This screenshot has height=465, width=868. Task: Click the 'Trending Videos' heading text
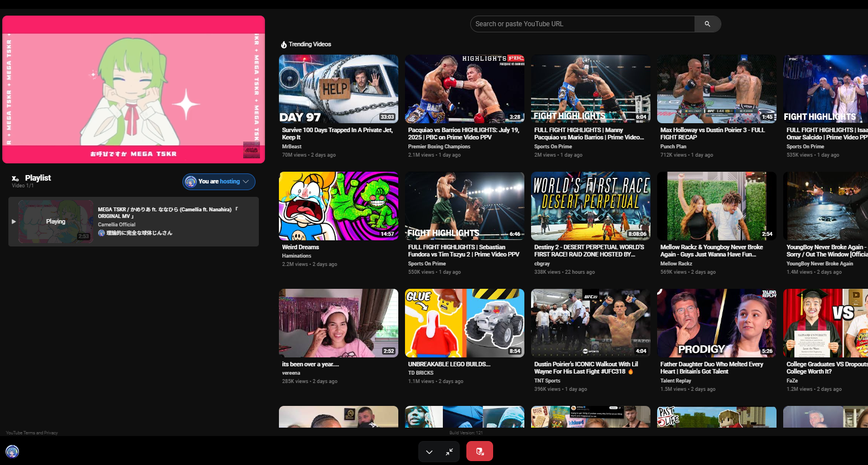click(x=310, y=45)
